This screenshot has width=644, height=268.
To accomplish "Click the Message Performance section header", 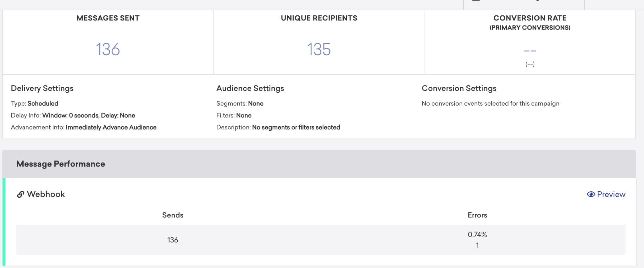I will pyautogui.click(x=61, y=164).
